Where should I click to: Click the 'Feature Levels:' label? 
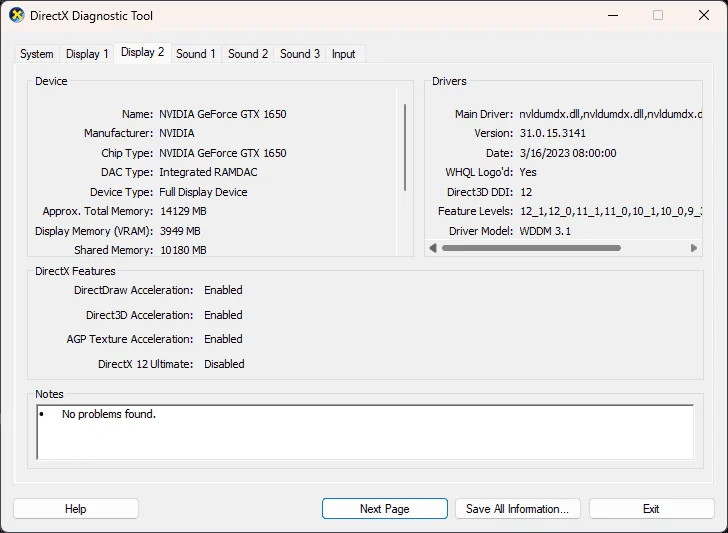[475, 211]
